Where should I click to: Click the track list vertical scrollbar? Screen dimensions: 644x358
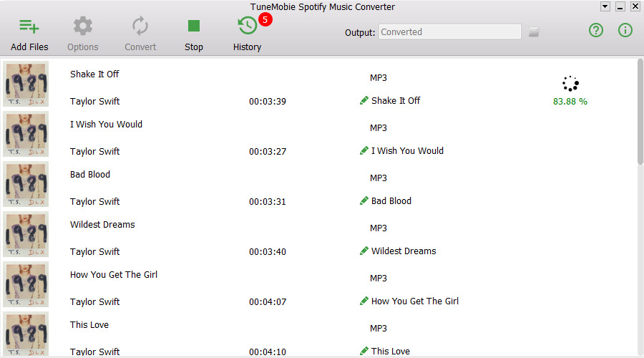point(640,112)
